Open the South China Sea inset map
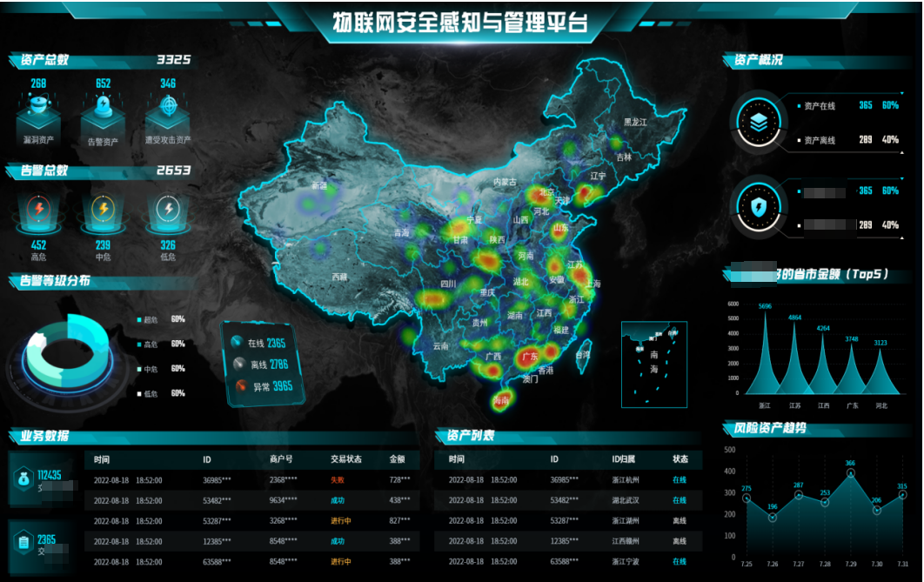This screenshot has width=924, height=582. tap(654, 365)
